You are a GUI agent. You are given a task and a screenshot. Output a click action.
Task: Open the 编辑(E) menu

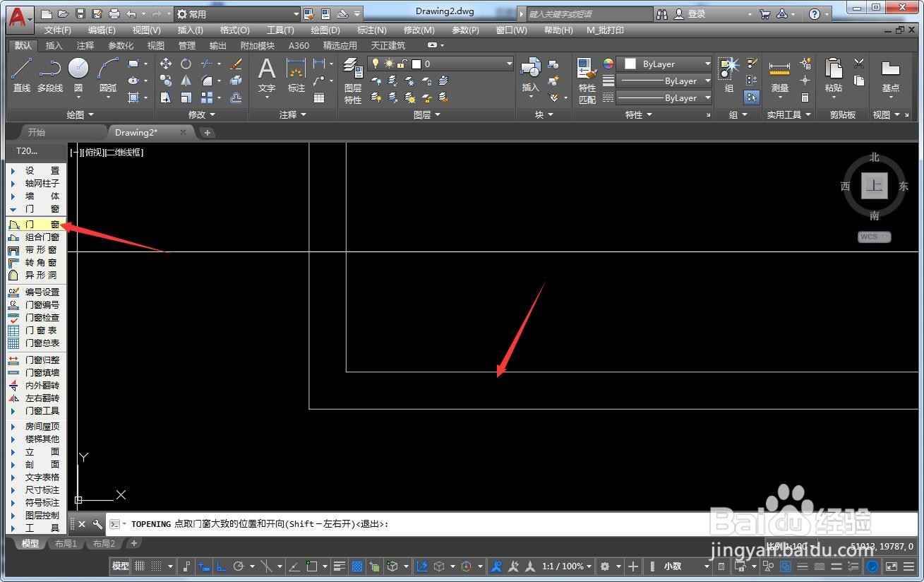(x=102, y=30)
